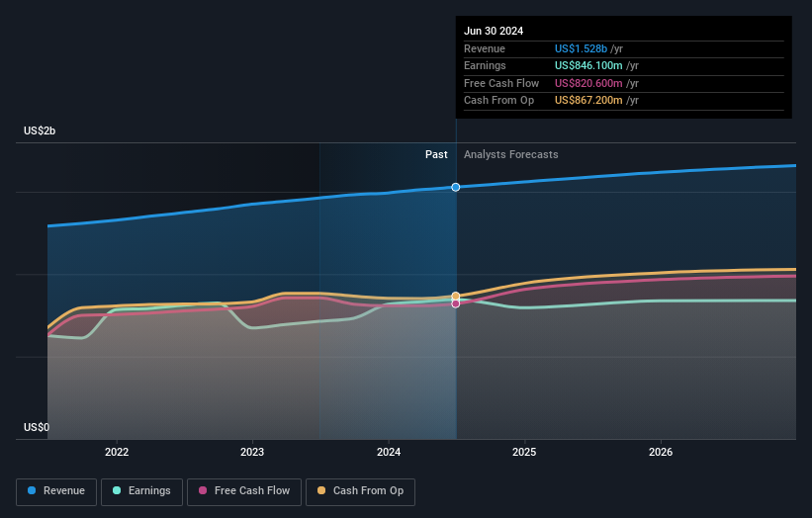Click the pink Free Cash Flow data point
This screenshot has height=518, width=812.
coord(456,303)
